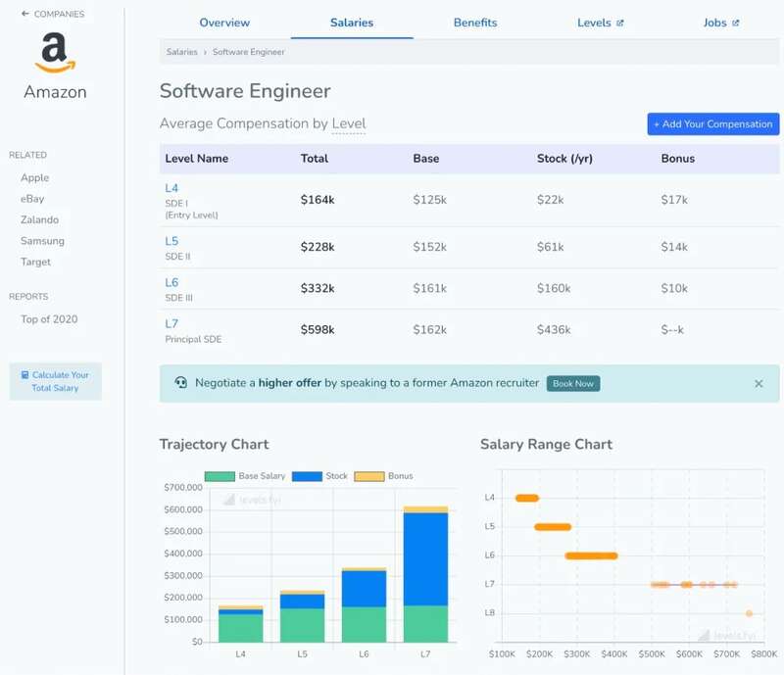Select the L7 Principal SDE link

click(171, 323)
